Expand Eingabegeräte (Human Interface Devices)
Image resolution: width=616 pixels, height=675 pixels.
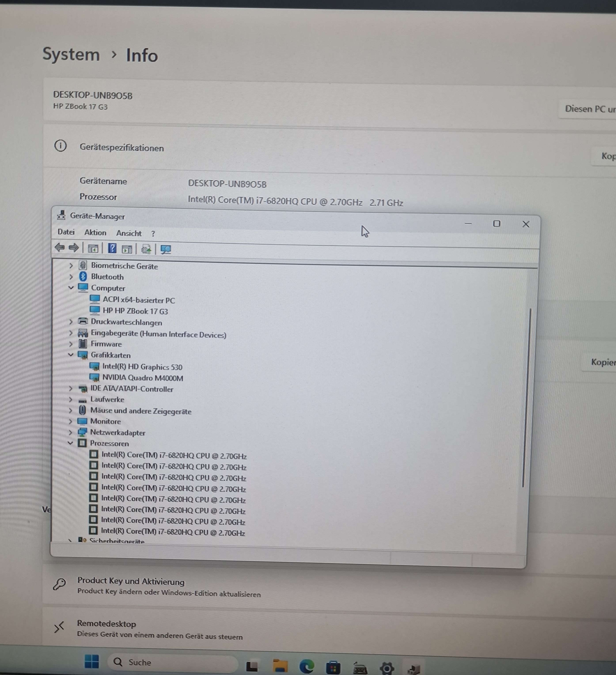click(x=70, y=333)
